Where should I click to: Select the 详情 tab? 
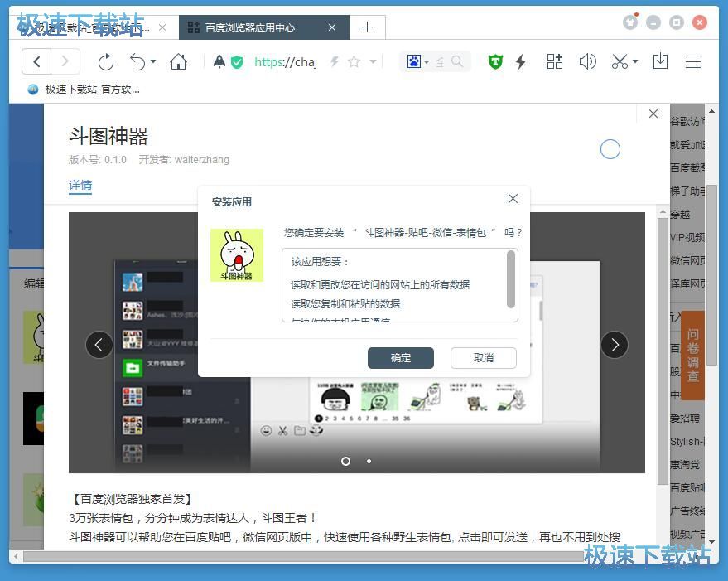click(x=80, y=186)
